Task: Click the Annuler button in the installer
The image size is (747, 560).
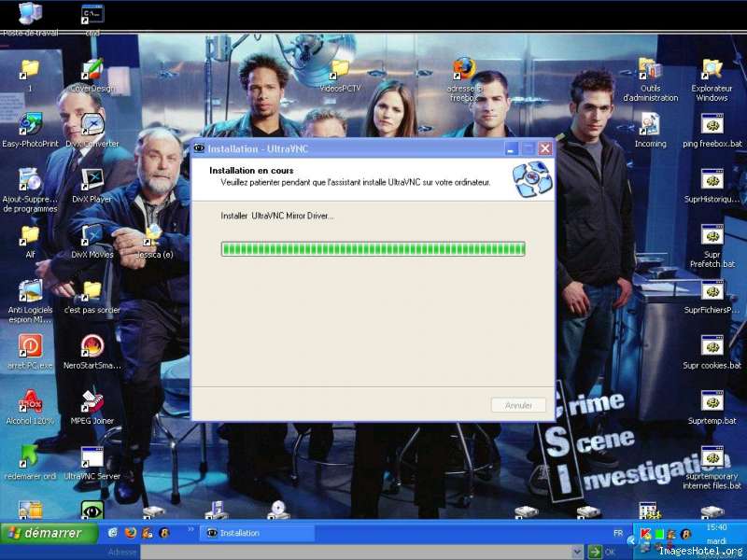Action: [518, 405]
